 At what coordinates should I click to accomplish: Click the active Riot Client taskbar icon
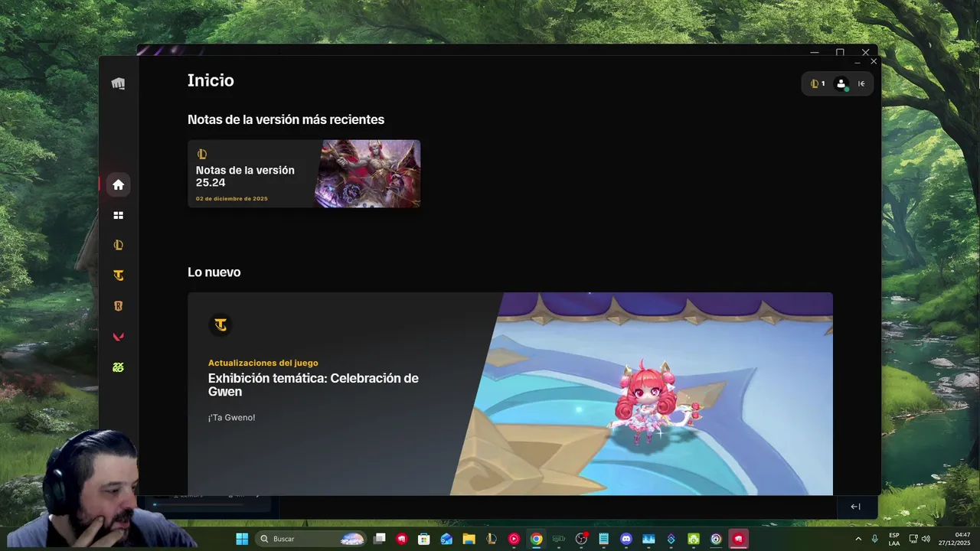738,539
